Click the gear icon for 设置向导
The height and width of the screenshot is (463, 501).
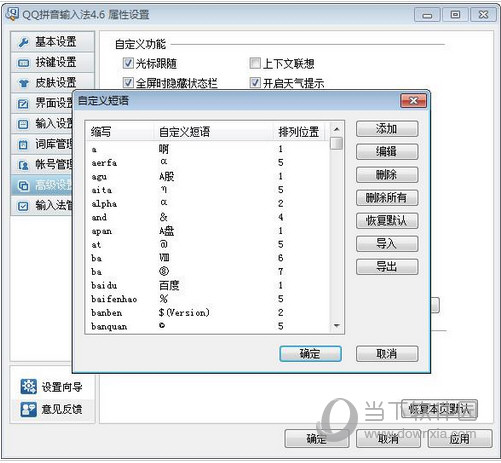[29, 387]
